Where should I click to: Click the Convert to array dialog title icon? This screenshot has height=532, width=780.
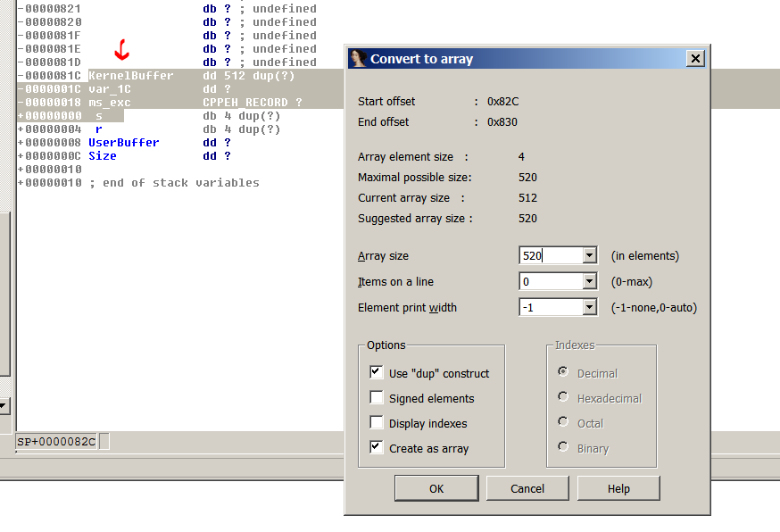(x=358, y=59)
